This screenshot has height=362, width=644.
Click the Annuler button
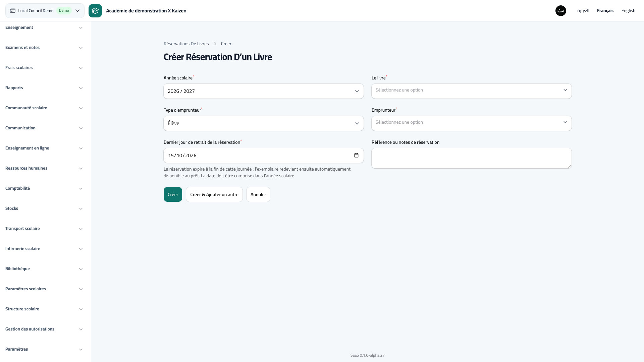coord(258,194)
